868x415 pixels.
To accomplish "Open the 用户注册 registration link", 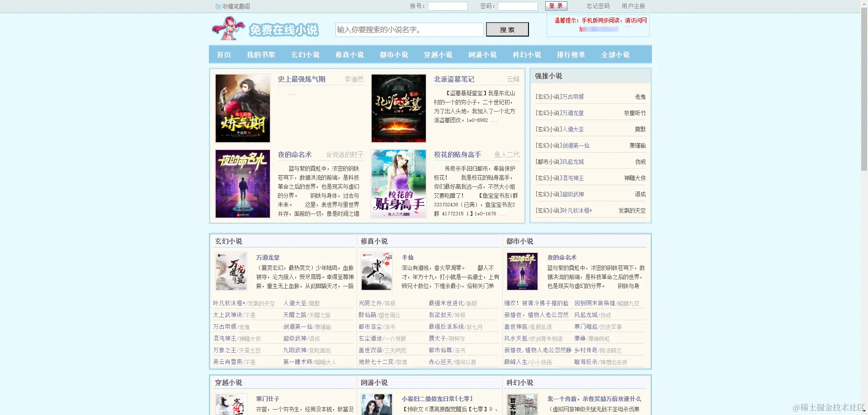I will 633,6.
